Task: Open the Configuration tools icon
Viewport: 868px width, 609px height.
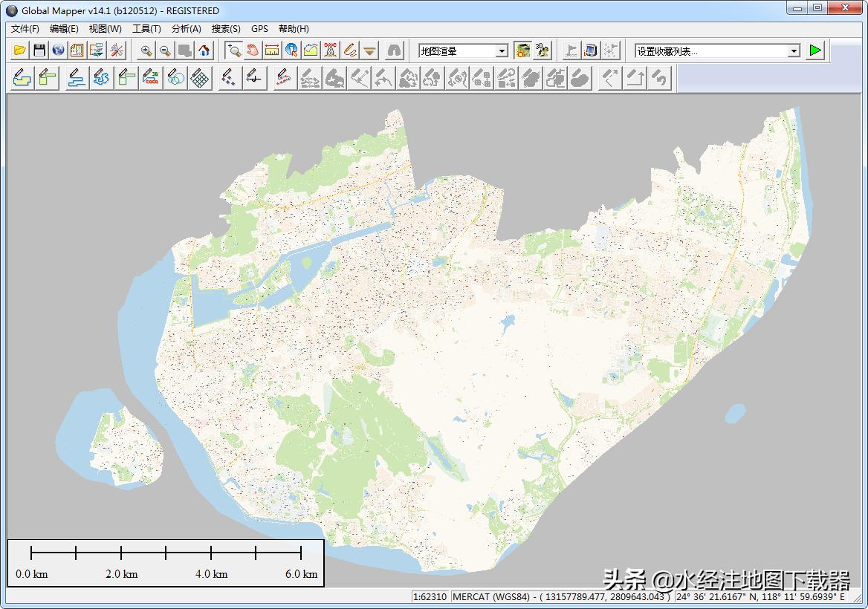Action: 117,51
